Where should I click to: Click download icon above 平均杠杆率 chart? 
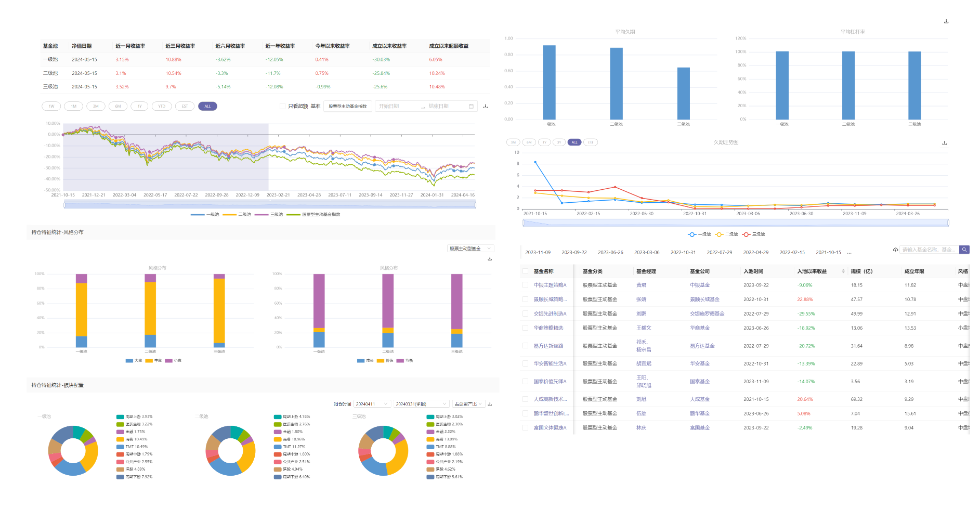(946, 21)
